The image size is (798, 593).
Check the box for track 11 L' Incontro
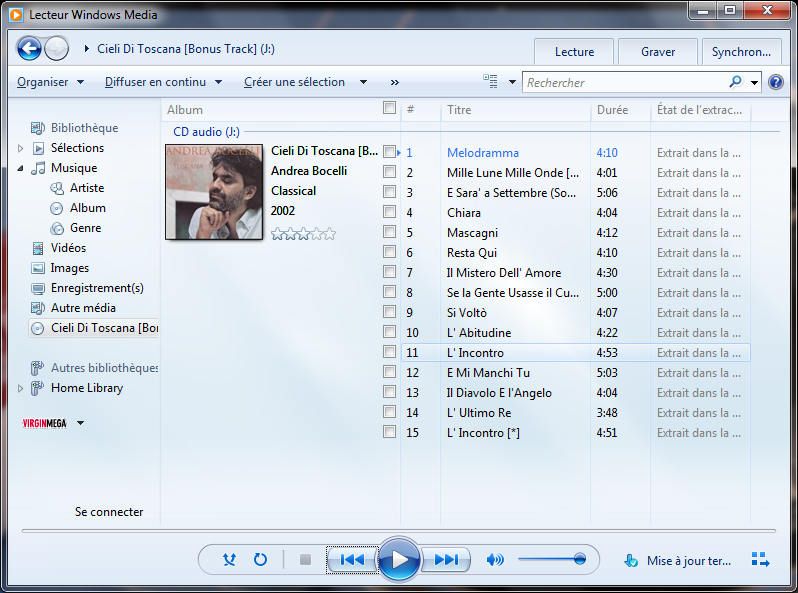[x=389, y=352]
